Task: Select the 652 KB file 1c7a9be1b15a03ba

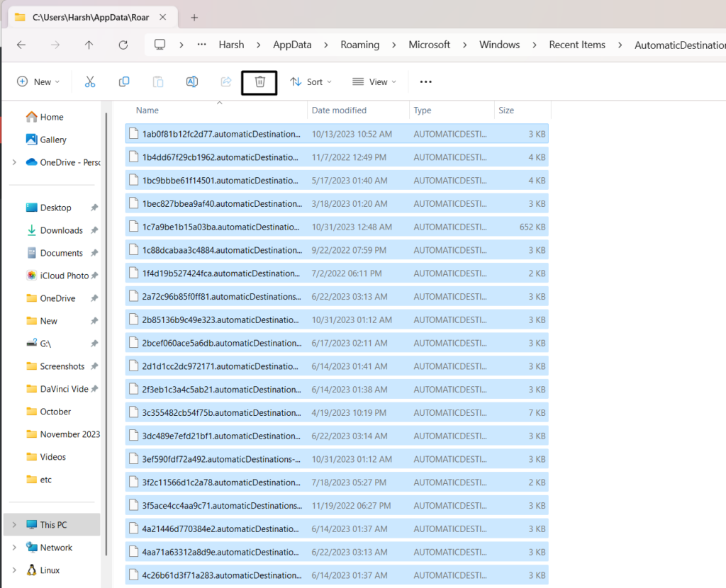Action: click(221, 227)
